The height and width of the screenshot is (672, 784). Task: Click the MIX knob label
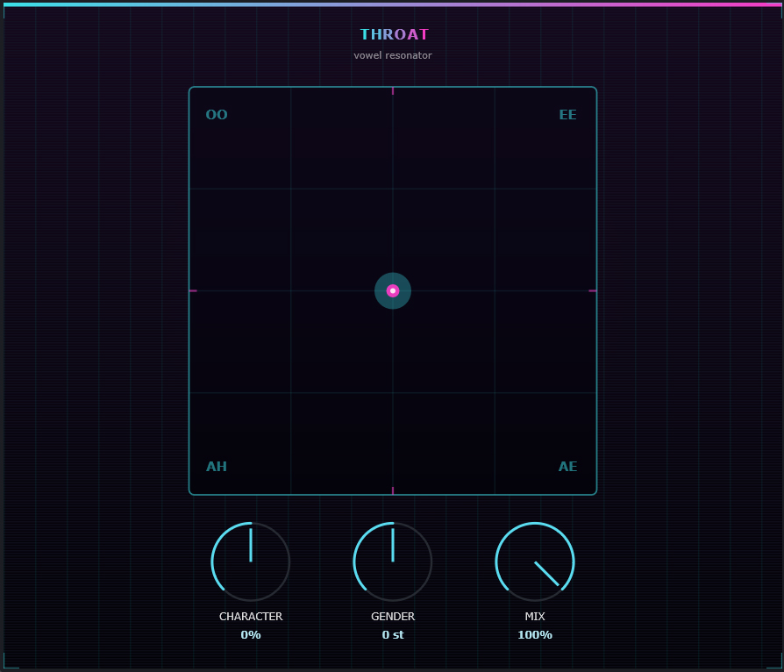click(x=535, y=617)
